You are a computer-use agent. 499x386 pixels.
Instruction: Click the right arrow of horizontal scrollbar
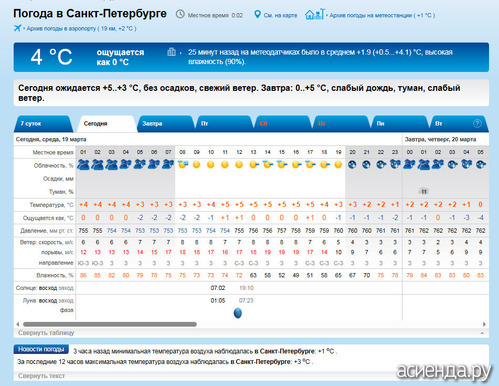coord(484,324)
